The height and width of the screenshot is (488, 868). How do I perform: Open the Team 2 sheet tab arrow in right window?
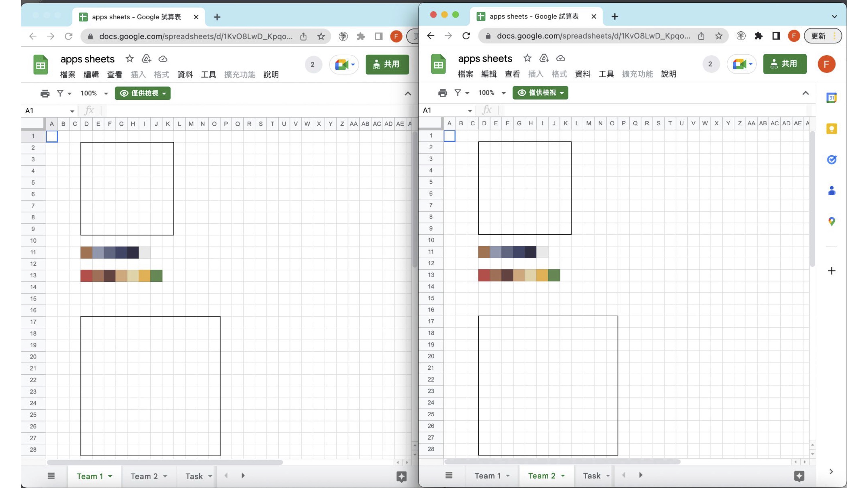tap(563, 476)
